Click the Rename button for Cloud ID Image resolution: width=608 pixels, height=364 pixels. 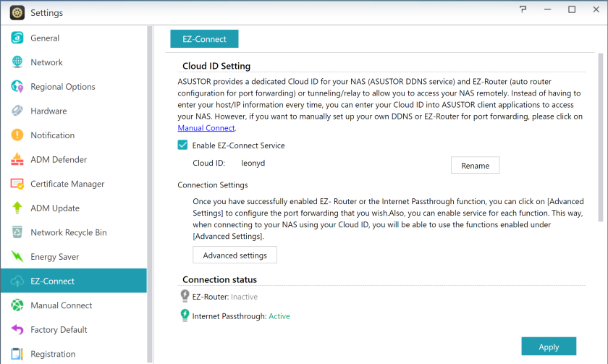(475, 166)
